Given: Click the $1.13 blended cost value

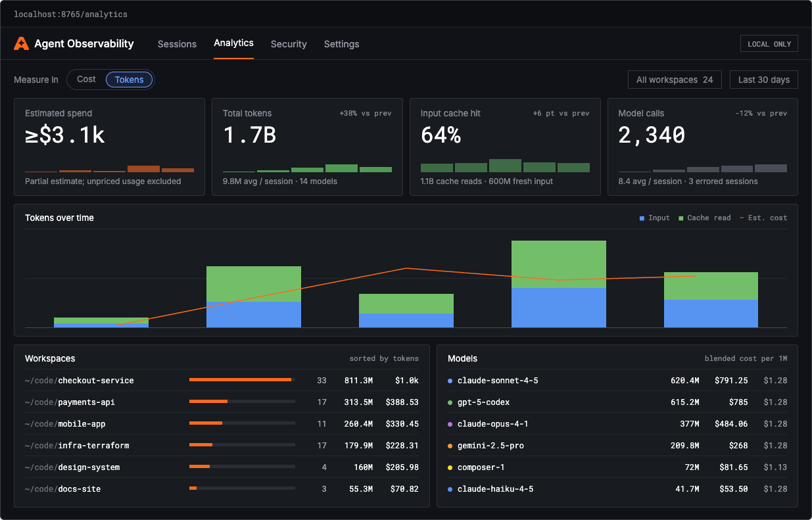Looking at the screenshot, I should pyautogui.click(x=775, y=467).
